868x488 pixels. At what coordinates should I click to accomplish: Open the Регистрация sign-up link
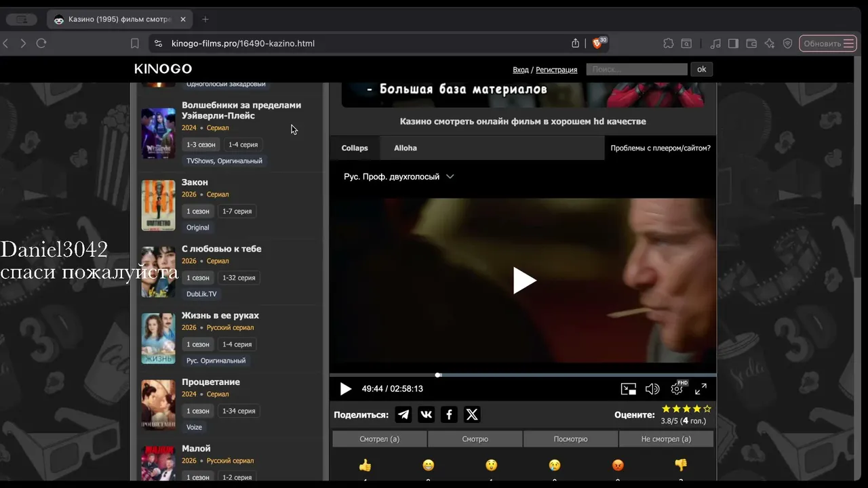(557, 70)
